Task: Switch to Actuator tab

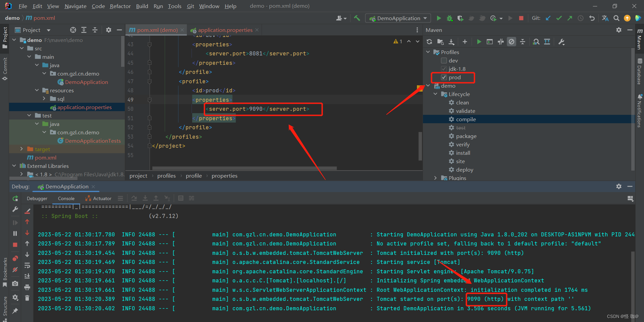Action: coord(98,198)
